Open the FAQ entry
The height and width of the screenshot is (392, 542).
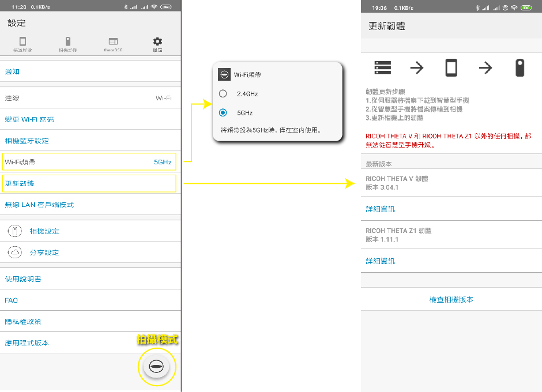pyautogui.click(x=89, y=300)
